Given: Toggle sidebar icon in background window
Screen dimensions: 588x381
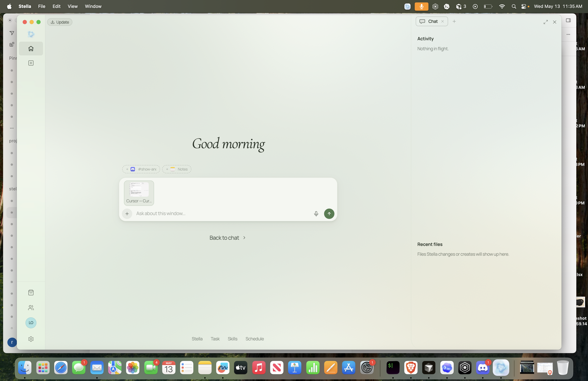Looking at the screenshot, I should pyautogui.click(x=568, y=20).
